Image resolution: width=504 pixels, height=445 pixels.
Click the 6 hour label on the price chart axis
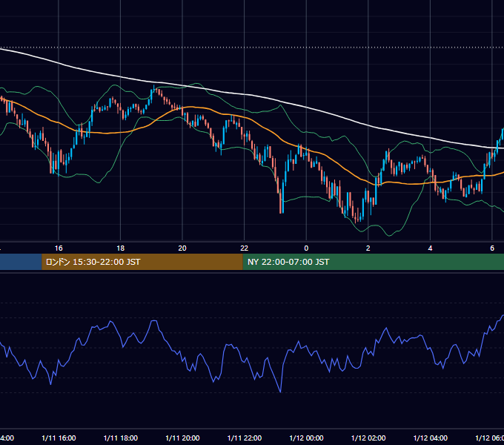[492, 248]
